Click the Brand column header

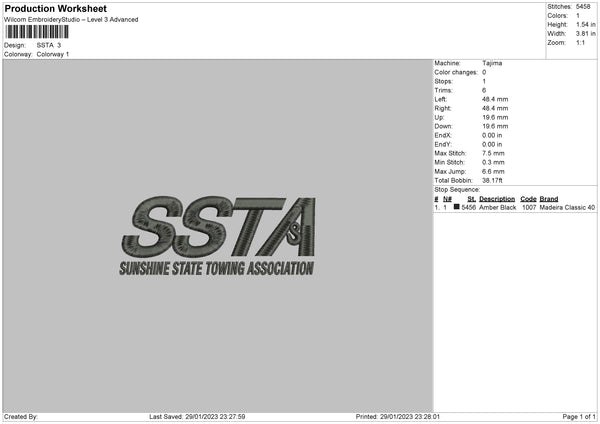pos(549,199)
